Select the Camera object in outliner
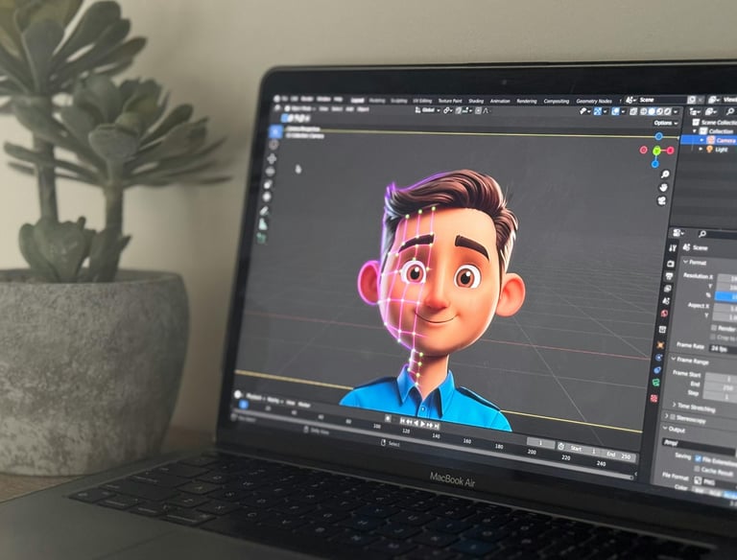 [x=721, y=140]
